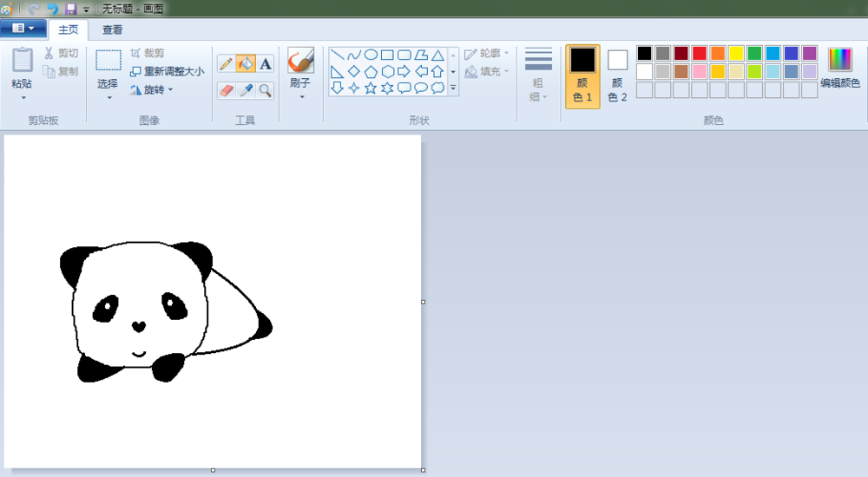Activate Color 2 background selector
Screen dimensions: 868x477
(617, 76)
